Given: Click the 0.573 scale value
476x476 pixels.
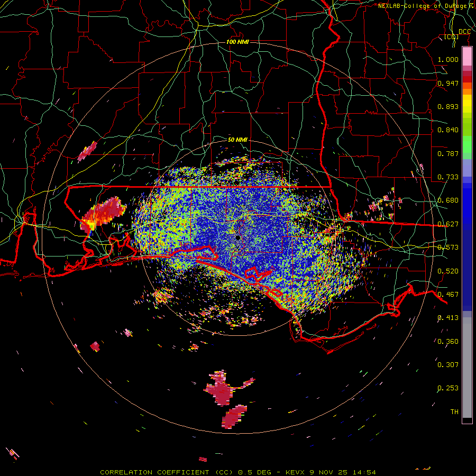Looking at the screenshot, I should (x=448, y=248).
